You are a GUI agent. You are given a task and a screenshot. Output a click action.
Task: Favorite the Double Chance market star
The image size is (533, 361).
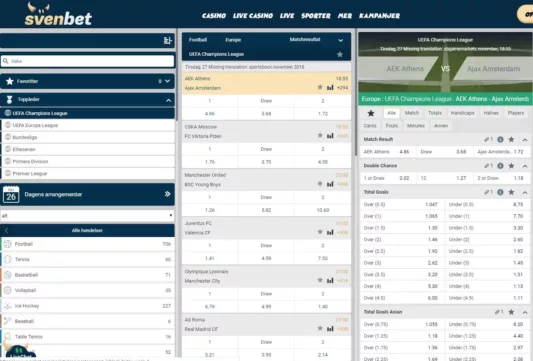point(511,166)
